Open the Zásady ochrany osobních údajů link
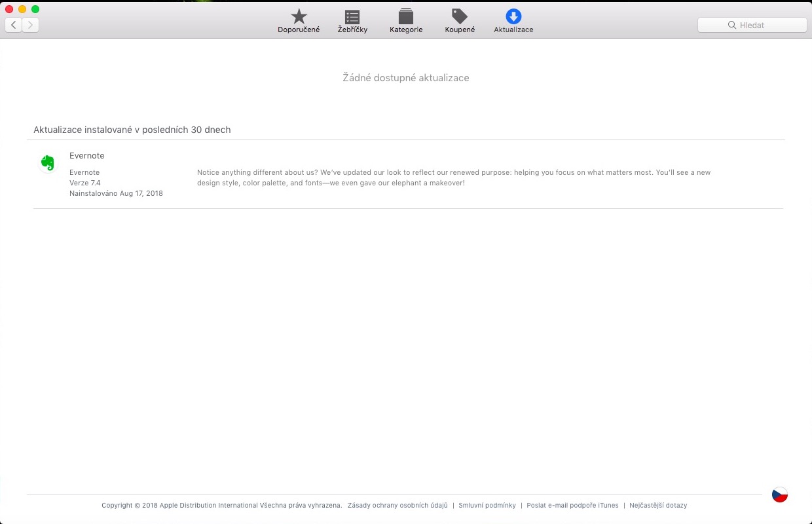Image resolution: width=812 pixels, height=524 pixels. 397,505
